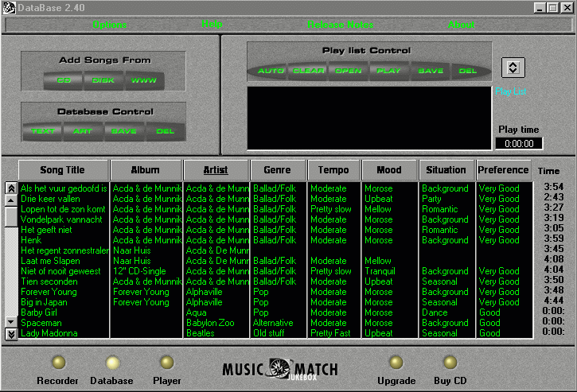Jump to bottom of song list
This screenshot has width=577, height=392.
click(x=11, y=334)
